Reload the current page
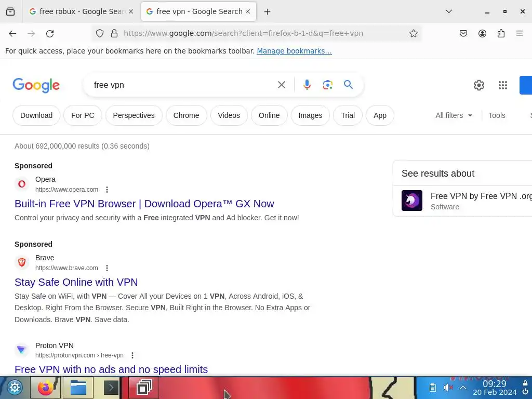 50,34
